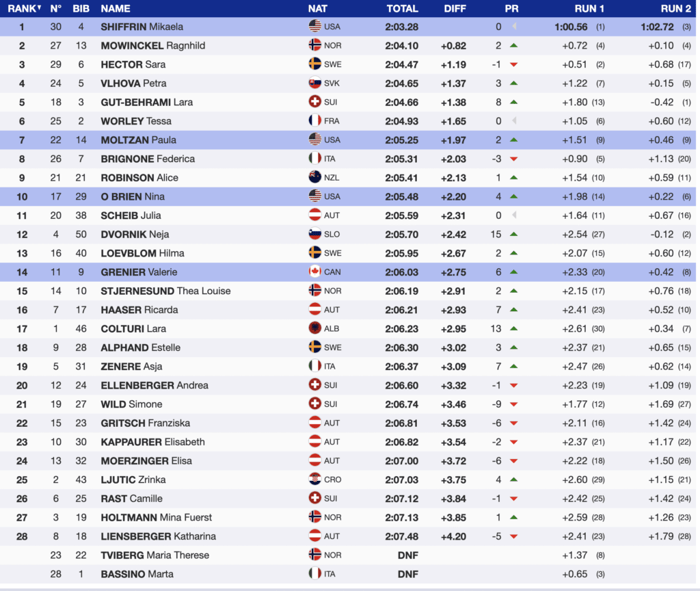This screenshot has height=591, width=700.
Task: Click the sort arrow beside RANK header
Action: click(x=39, y=8)
